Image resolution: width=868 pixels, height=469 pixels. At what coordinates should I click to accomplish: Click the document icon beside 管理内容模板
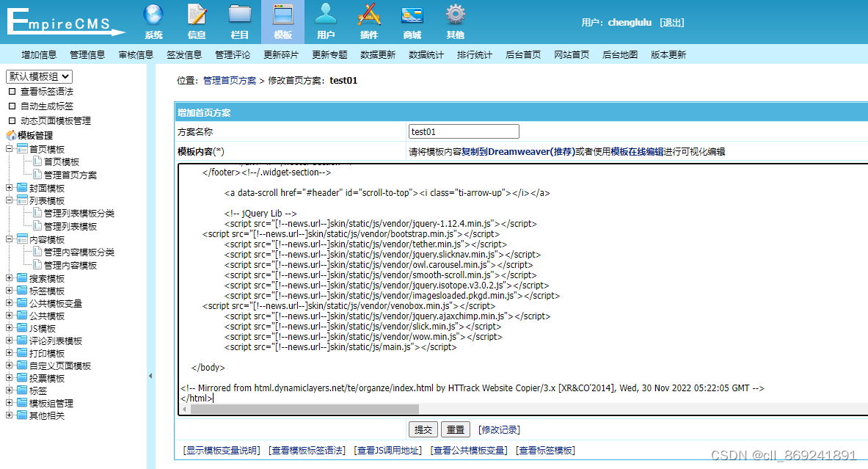click(37, 265)
